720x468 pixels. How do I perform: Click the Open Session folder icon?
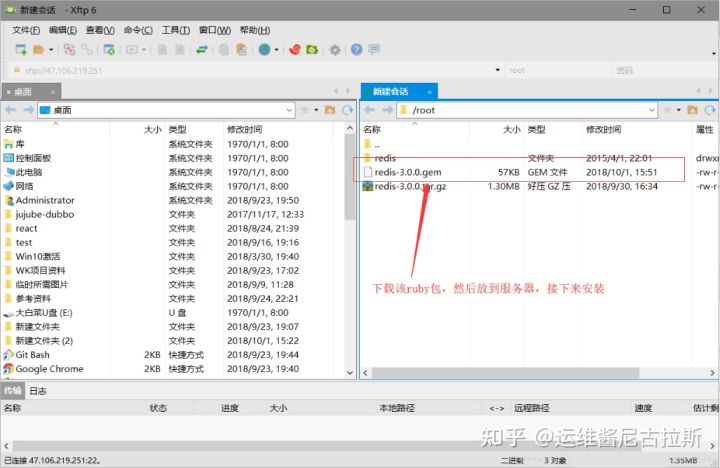coord(39,50)
